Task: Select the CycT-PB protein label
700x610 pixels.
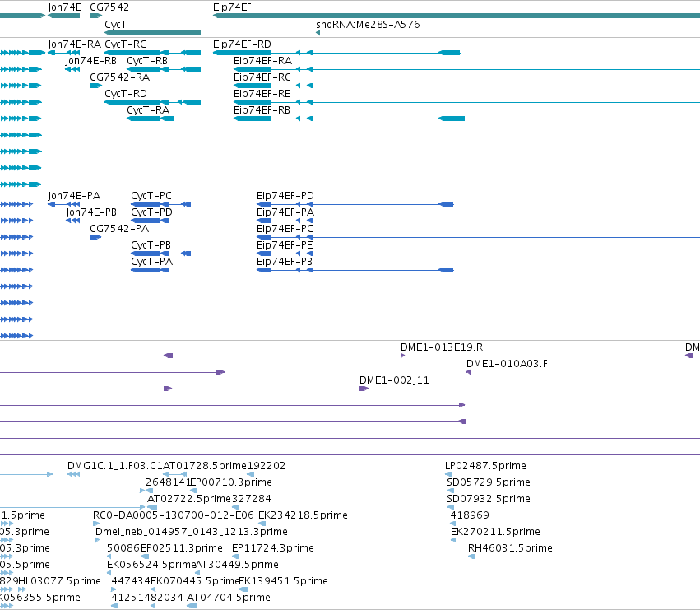Action: coord(151,245)
